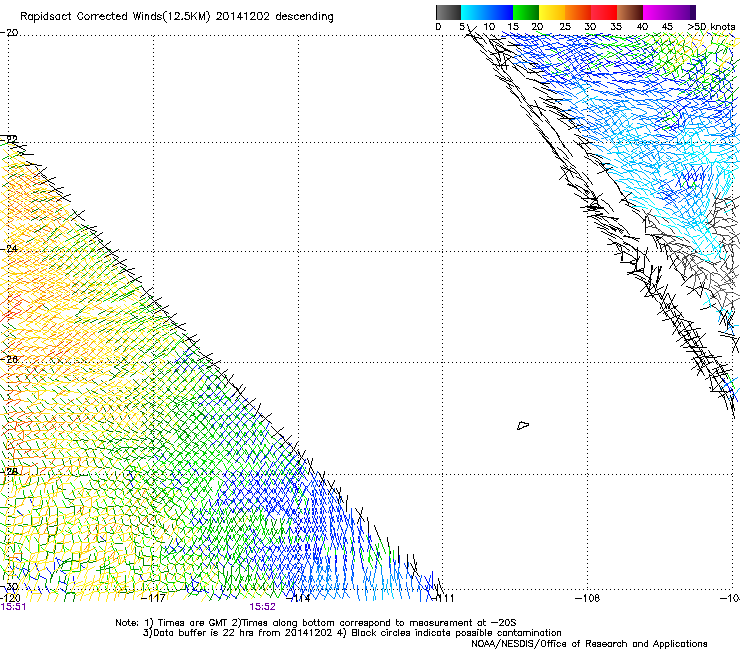Image resolution: width=740 pixels, height=650 pixels.
Task: Click the "35" legend scale label
Action: tap(616, 27)
